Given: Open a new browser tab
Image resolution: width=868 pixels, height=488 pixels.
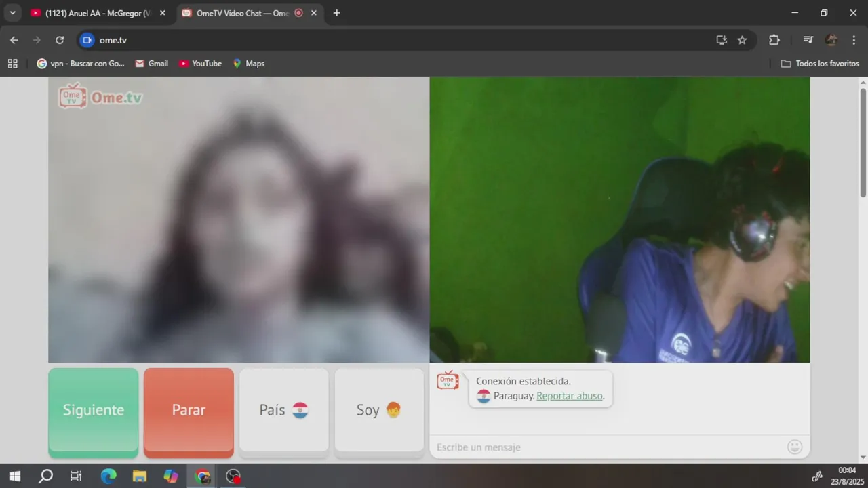Looking at the screenshot, I should [x=336, y=13].
